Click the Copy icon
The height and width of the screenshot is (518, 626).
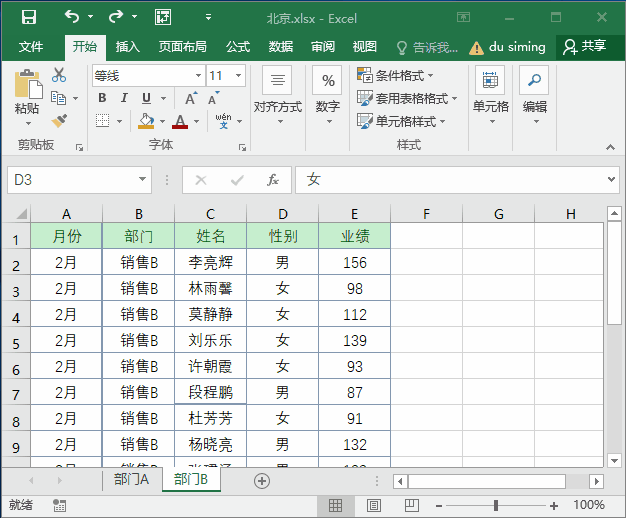59,98
